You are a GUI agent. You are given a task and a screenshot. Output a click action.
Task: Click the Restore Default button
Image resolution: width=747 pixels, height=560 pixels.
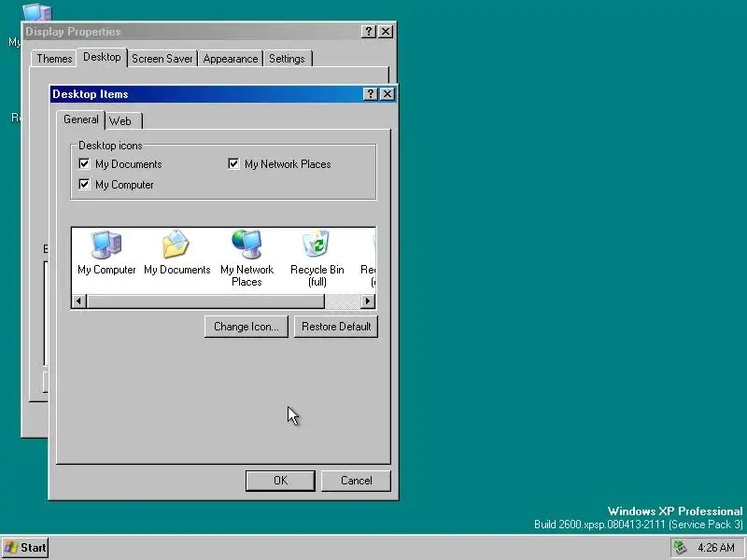pos(336,327)
